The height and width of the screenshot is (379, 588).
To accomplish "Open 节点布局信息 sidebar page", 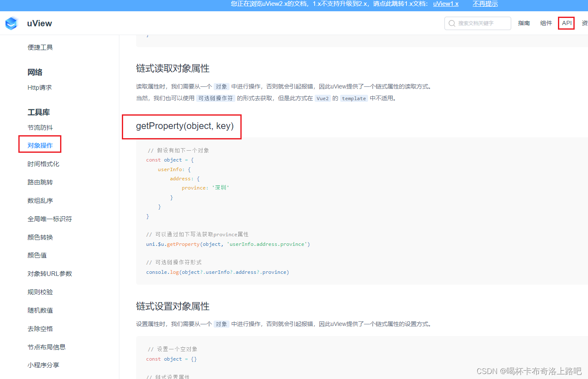I will click(46, 347).
